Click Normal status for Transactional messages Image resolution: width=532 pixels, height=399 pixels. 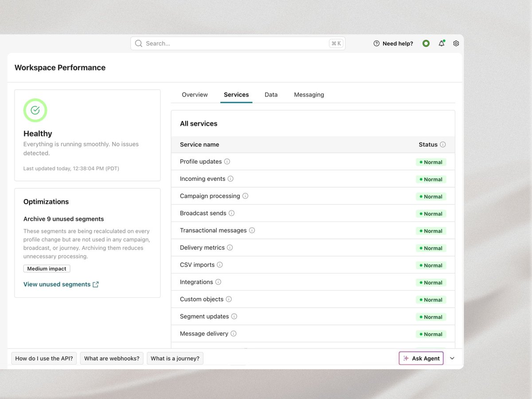[x=431, y=231]
